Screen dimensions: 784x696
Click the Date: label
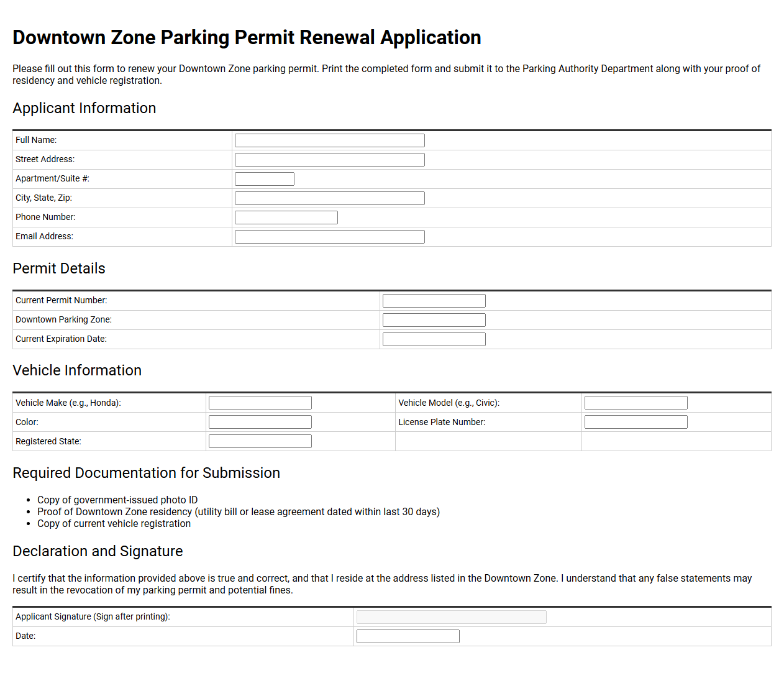25,636
